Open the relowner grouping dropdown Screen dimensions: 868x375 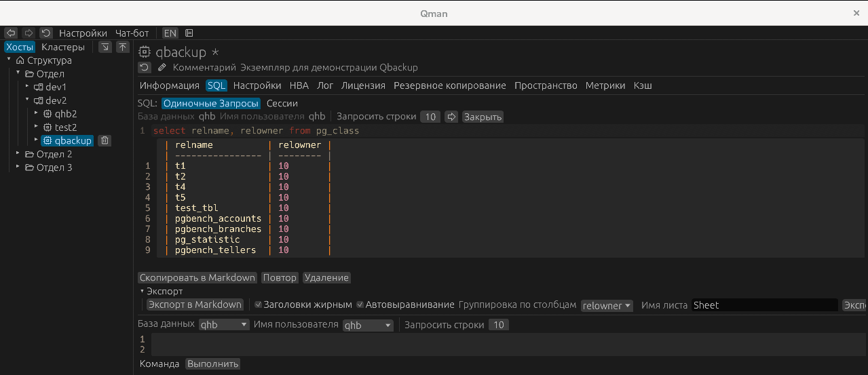[x=607, y=306]
